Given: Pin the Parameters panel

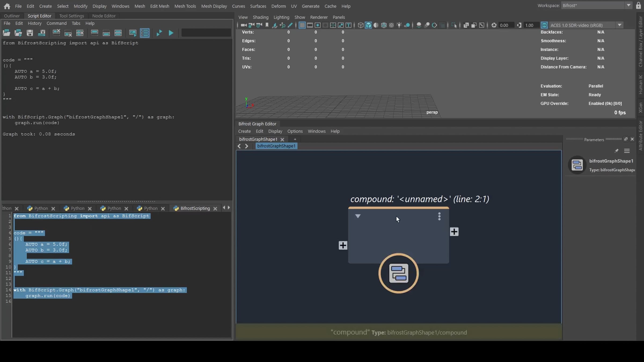Looking at the screenshot, I should click(616, 151).
